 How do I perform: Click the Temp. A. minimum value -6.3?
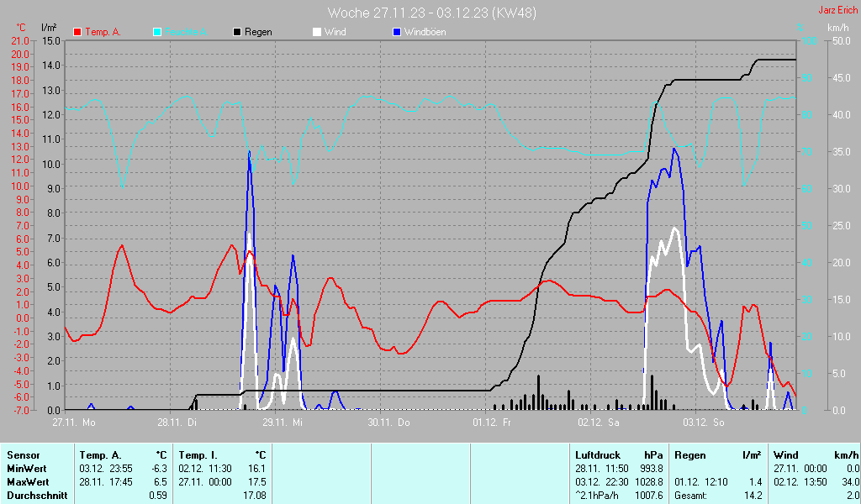click(159, 469)
